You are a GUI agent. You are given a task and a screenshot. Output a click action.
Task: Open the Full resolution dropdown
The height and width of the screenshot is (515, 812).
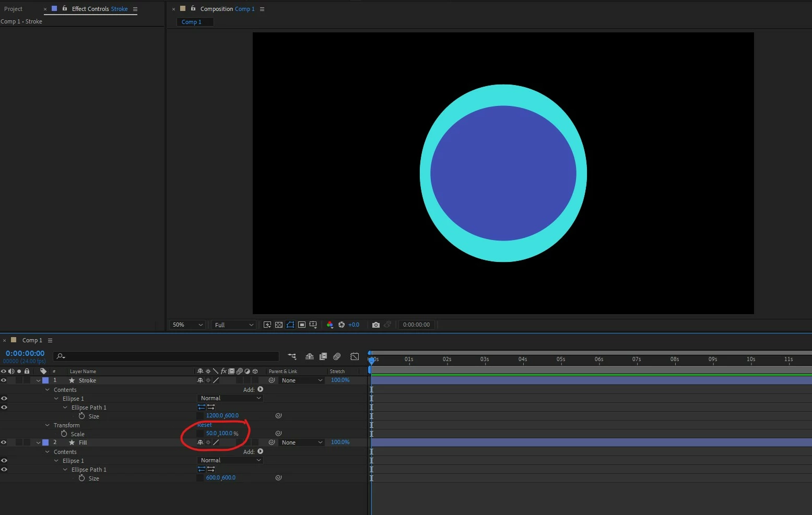[x=233, y=325]
